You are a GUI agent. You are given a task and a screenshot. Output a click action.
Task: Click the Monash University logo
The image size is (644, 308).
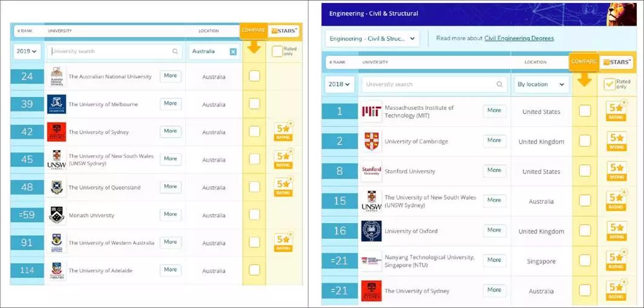coord(56,215)
